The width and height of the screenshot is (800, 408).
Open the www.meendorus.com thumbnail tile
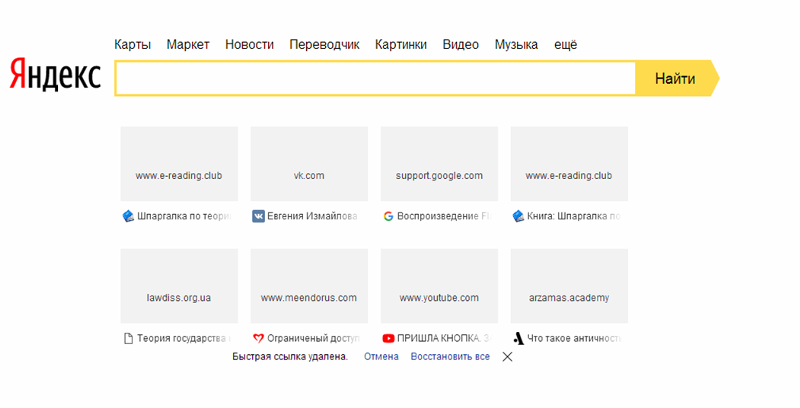click(309, 286)
